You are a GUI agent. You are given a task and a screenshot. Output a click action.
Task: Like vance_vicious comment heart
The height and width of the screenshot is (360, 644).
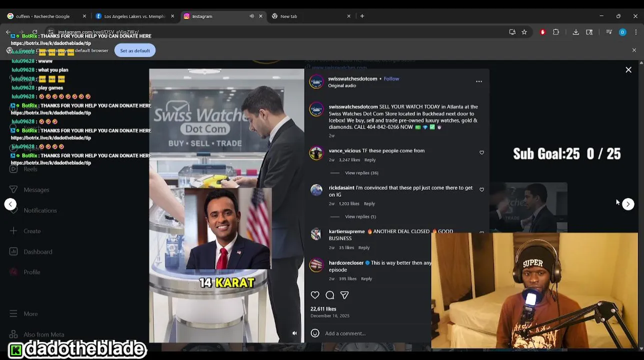[482, 152]
